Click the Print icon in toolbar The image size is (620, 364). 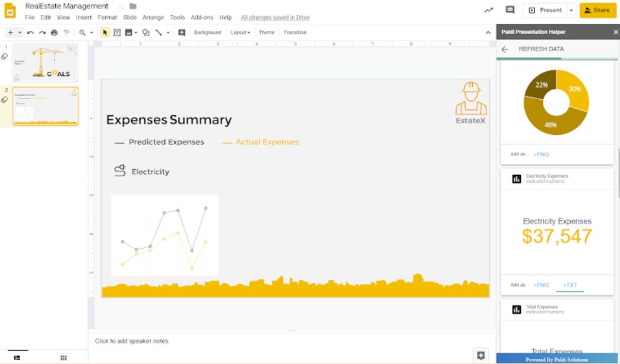pos(54,32)
